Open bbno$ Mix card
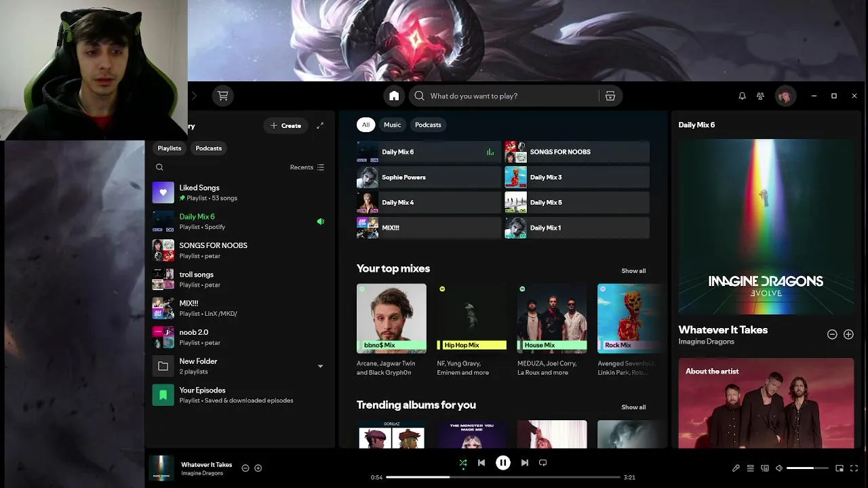 pyautogui.click(x=391, y=330)
